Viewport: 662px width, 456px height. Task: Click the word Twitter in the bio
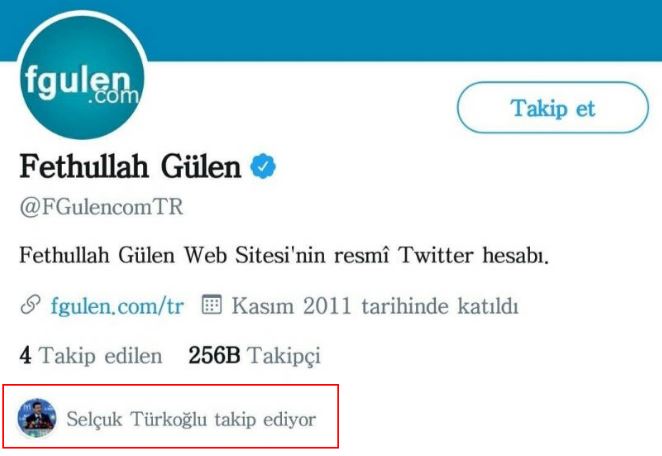436,255
